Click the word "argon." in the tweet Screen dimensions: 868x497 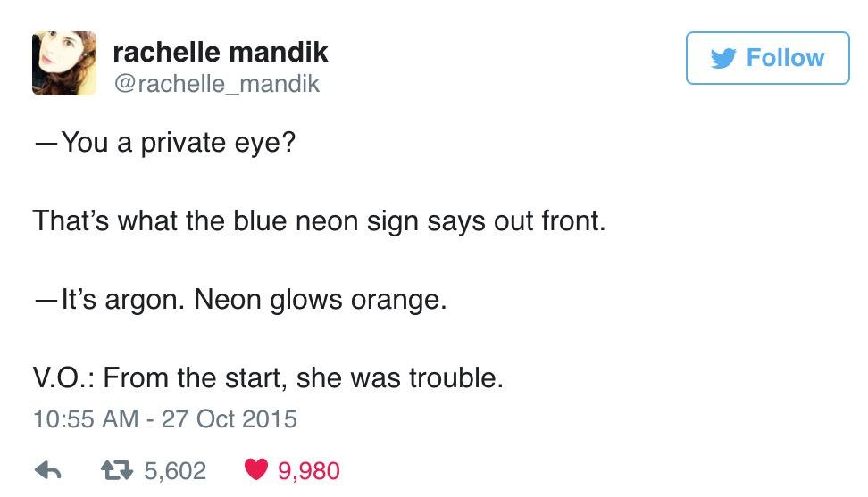pos(142,299)
